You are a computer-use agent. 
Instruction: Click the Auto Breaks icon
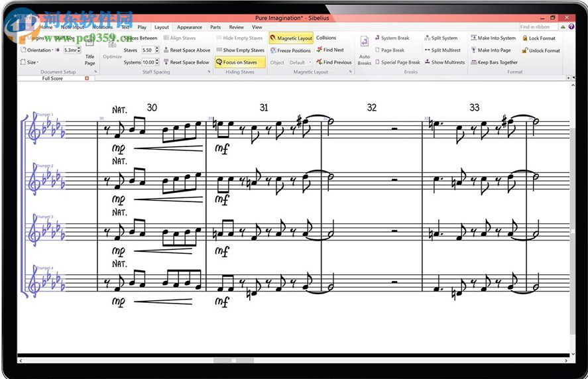pyautogui.click(x=364, y=41)
